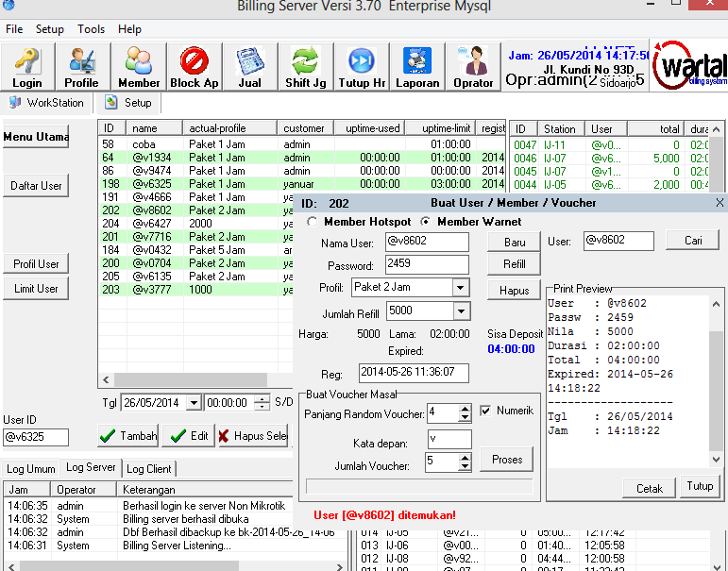Click the Setup tab icon
The image size is (728, 571).
click(110, 102)
